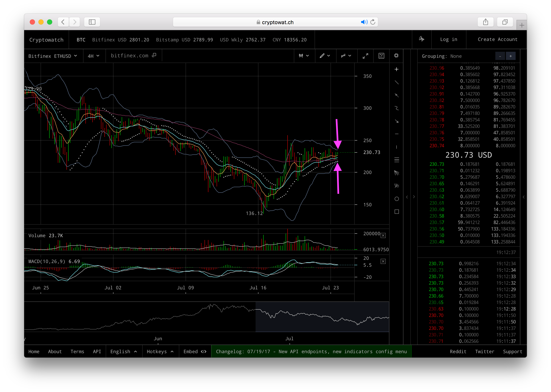Open the About footer link
Viewport: 551px width, 392px height.
[x=55, y=352]
